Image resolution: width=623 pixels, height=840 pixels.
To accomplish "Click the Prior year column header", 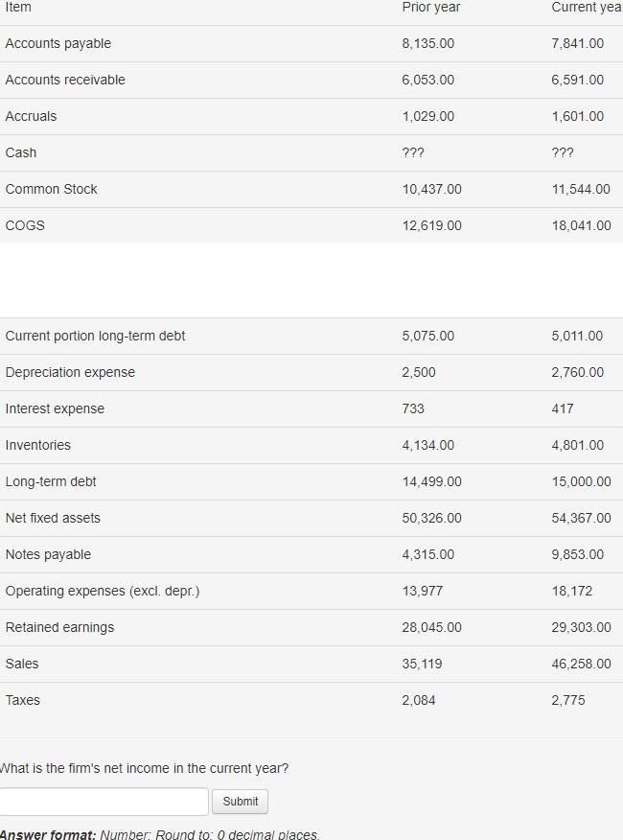I will (x=428, y=7).
